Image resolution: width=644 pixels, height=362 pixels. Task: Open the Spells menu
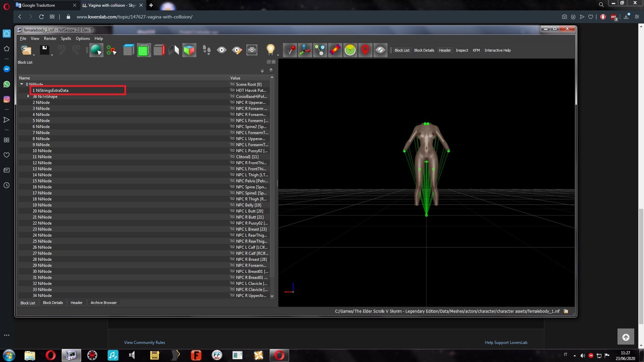(x=66, y=39)
